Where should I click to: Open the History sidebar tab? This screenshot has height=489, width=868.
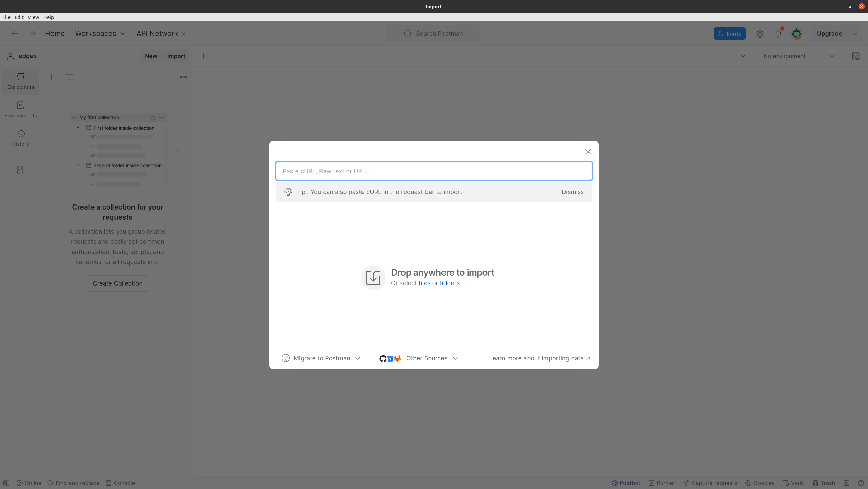click(21, 138)
